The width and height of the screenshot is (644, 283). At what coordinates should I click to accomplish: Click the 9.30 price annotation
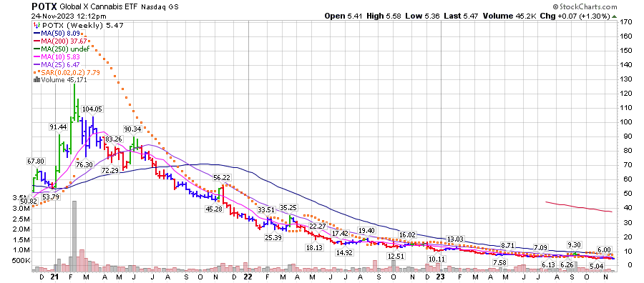[575, 244]
